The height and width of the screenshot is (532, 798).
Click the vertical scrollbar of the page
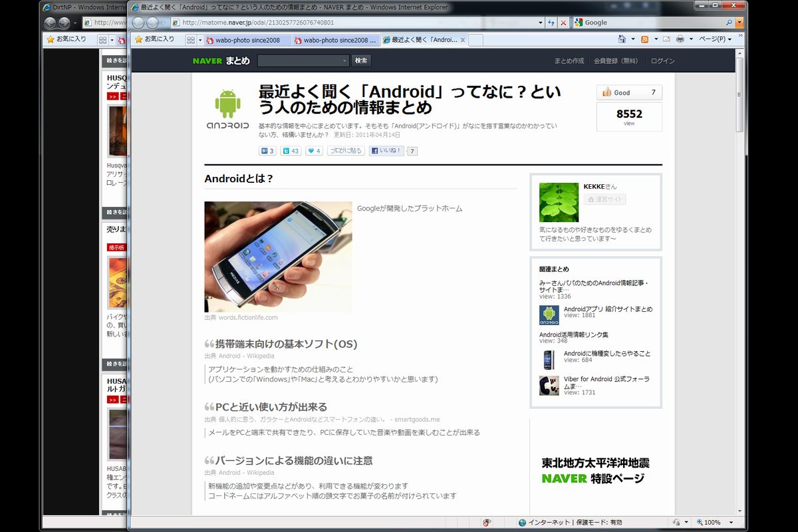[740, 279]
